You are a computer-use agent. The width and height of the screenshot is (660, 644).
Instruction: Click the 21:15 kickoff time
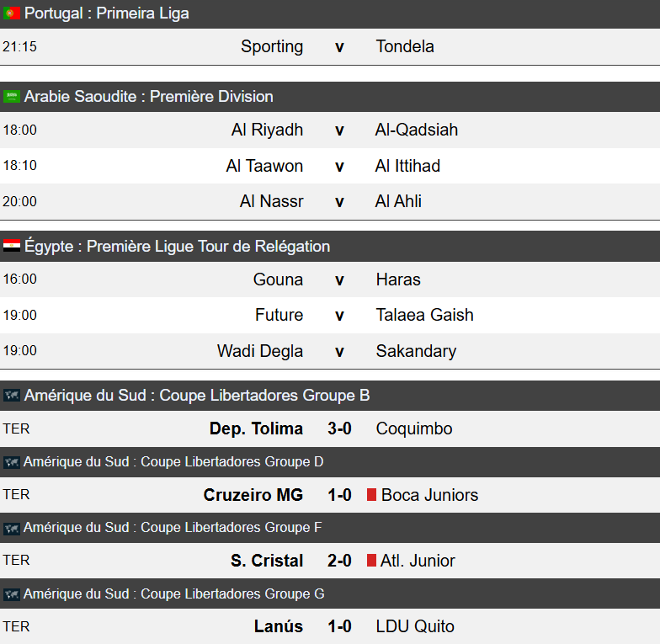(x=20, y=46)
